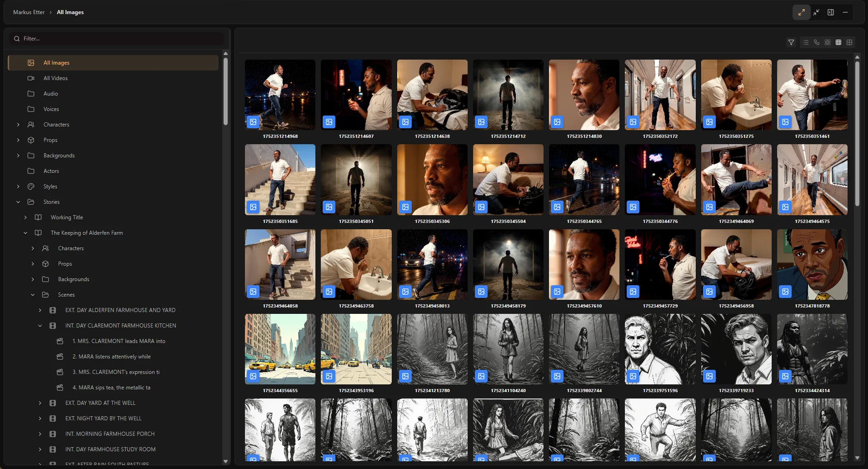Click the search magnifier icon in filter box
868x469 pixels.
point(17,39)
